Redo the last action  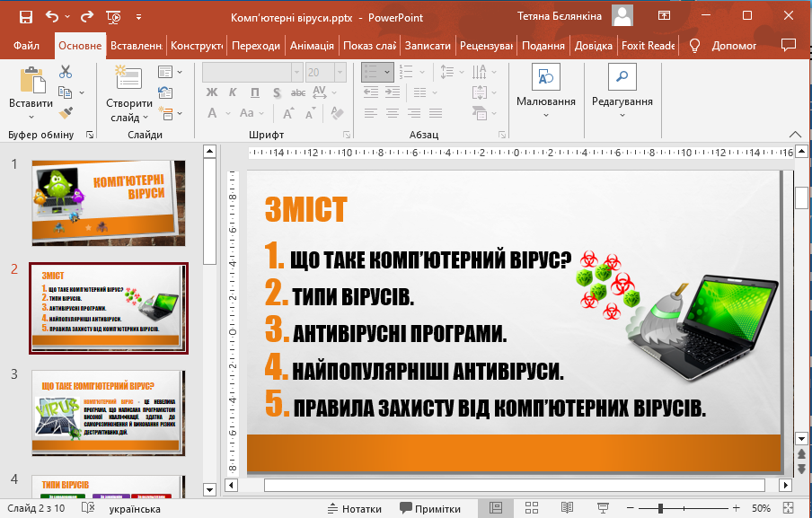pyautogui.click(x=87, y=16)
